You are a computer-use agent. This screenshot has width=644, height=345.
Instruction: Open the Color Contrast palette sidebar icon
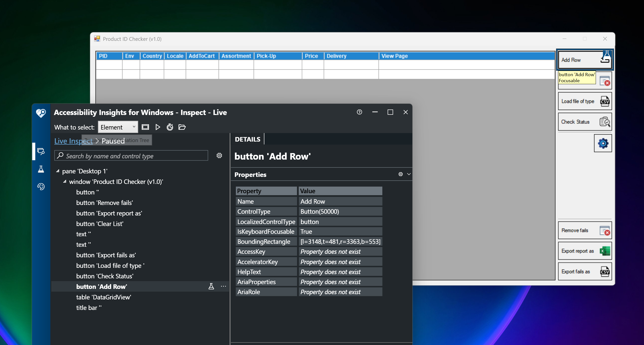tap(41, 187)
